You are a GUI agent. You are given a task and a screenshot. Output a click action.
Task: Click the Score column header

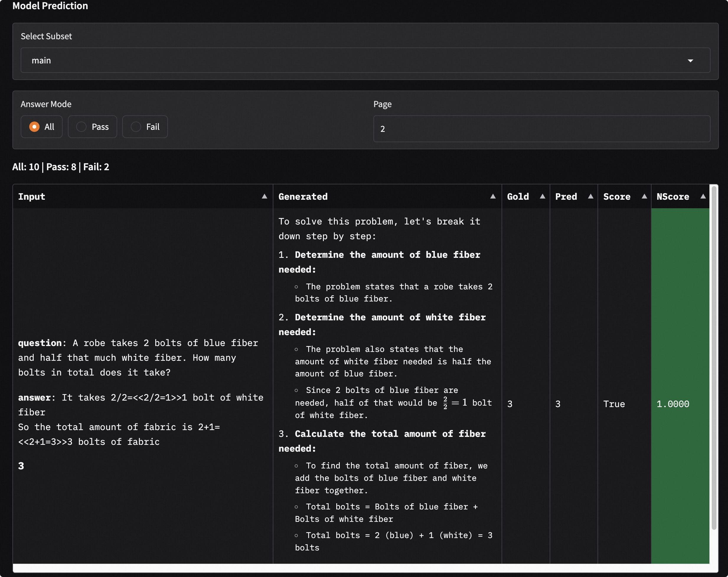617,197
